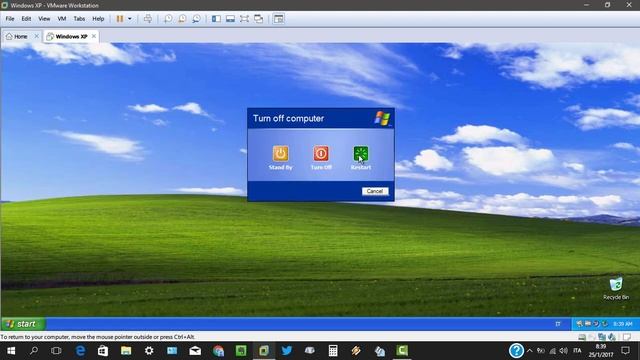Image resolution: width=640 pixels, height=360 pixels.
Task: Switch to the Home tab
Action: coord(17,36)
